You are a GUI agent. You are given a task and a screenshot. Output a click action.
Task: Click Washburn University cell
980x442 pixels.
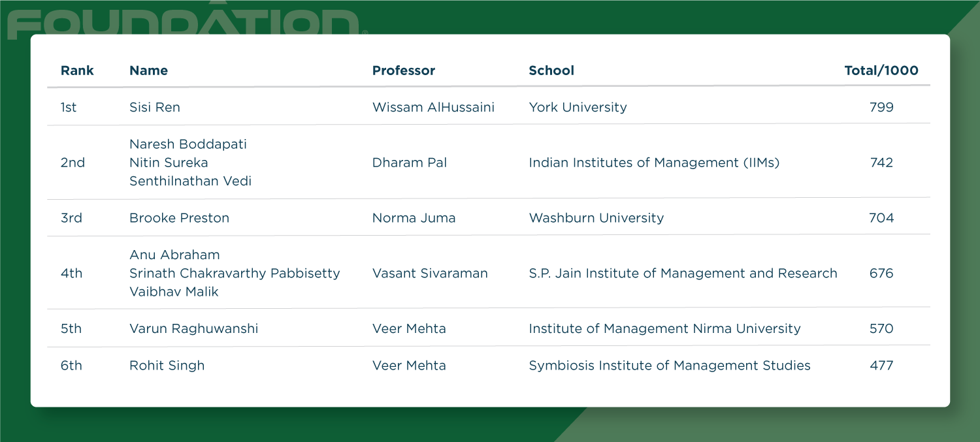point(596,218)
